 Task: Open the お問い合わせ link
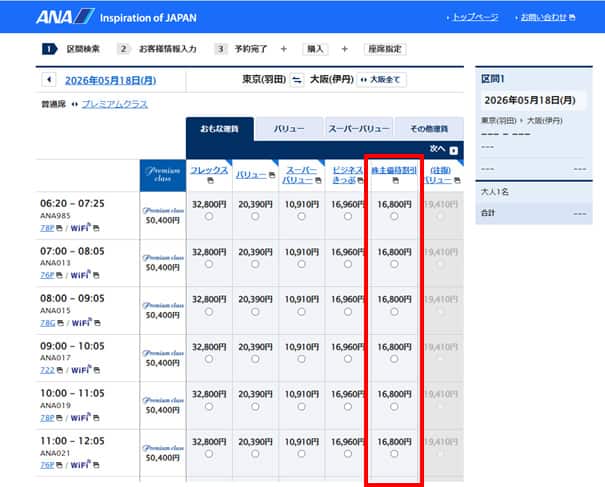click(x=543, y=18)
